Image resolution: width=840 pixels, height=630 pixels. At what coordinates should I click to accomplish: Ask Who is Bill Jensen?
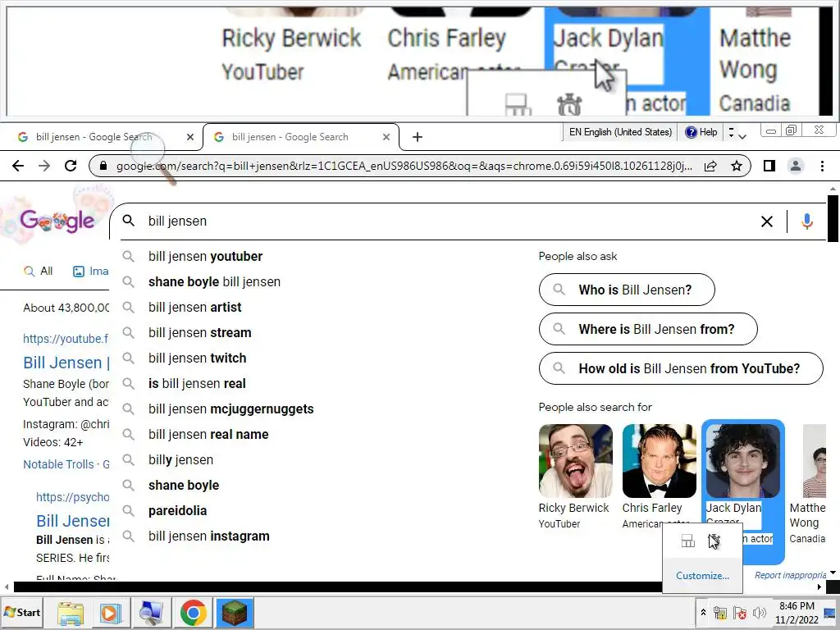(x=627, y=290)
